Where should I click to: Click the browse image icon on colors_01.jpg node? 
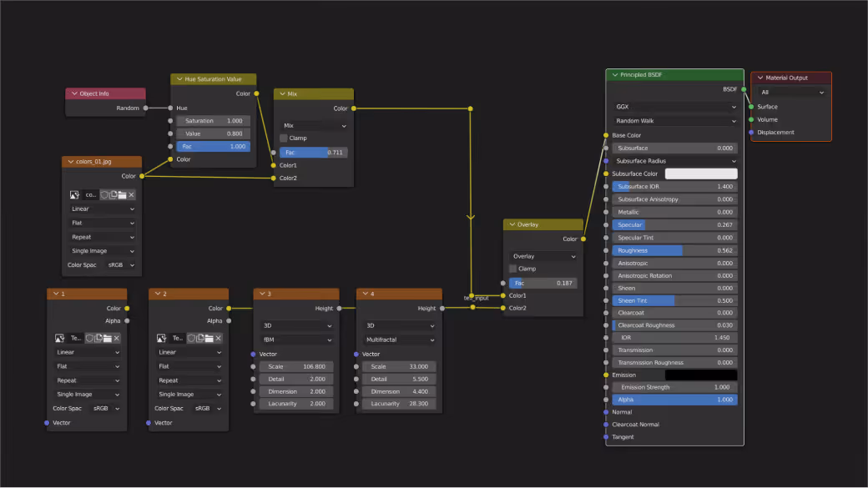[74, 195]
